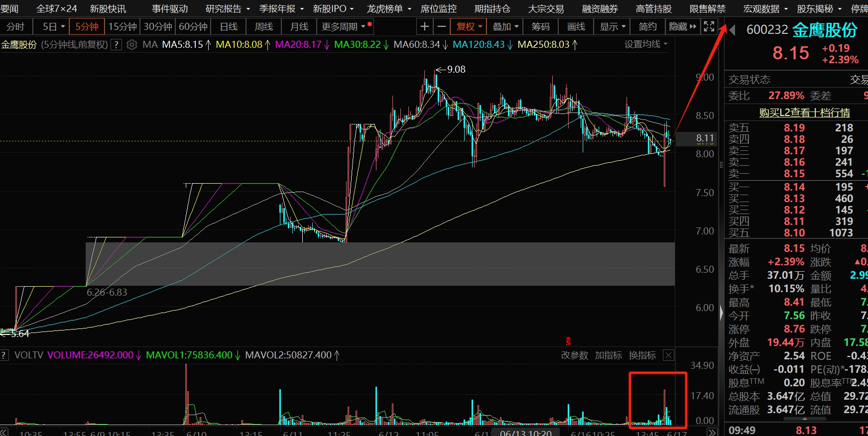Image resolution: width=868 pixels, height=436 pixels.
Task: Click the 8.11 price axis marker
Action: 696,138
